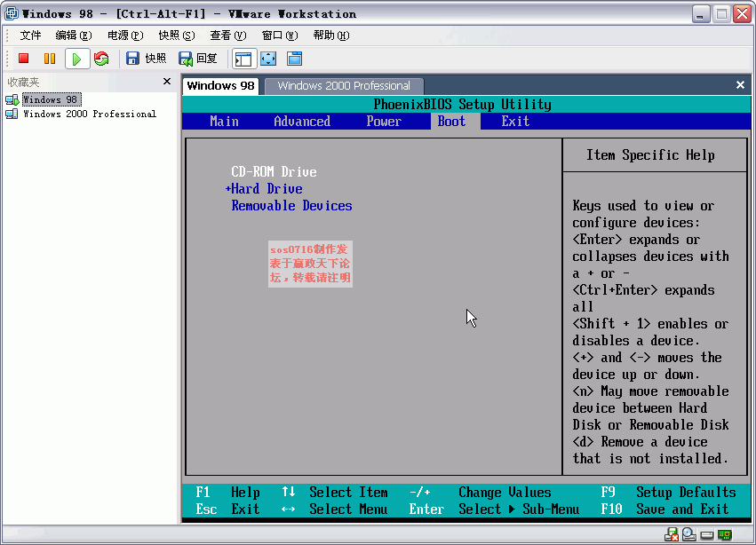This screenshot has width=756, height=545.
Task: Switch to full screen mode icon
Action: [268, 59]
